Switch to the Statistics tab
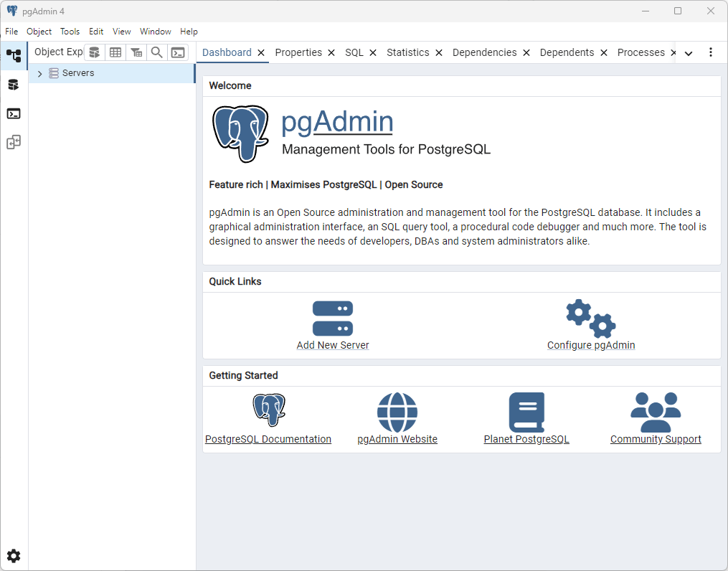 [x=407, y=52]
